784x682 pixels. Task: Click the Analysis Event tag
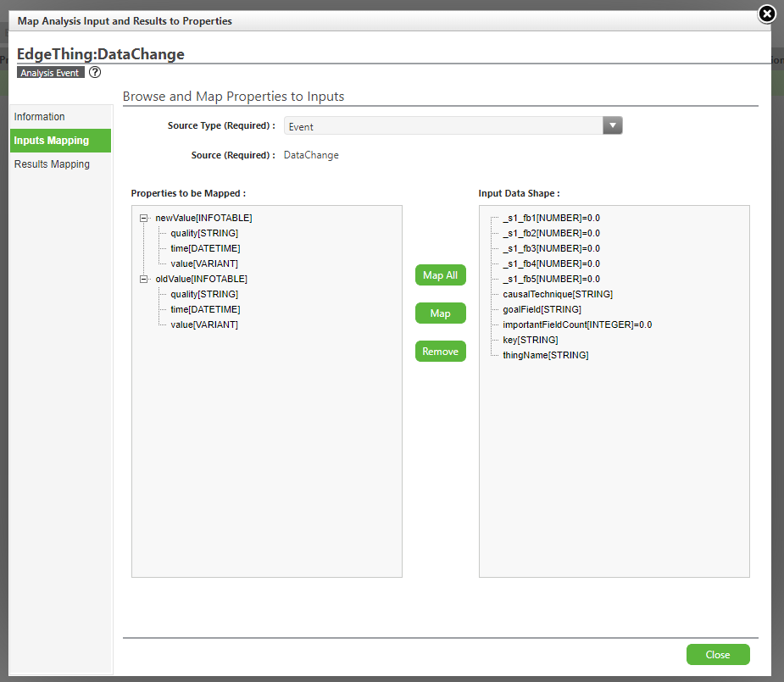[x=50, y=73]
